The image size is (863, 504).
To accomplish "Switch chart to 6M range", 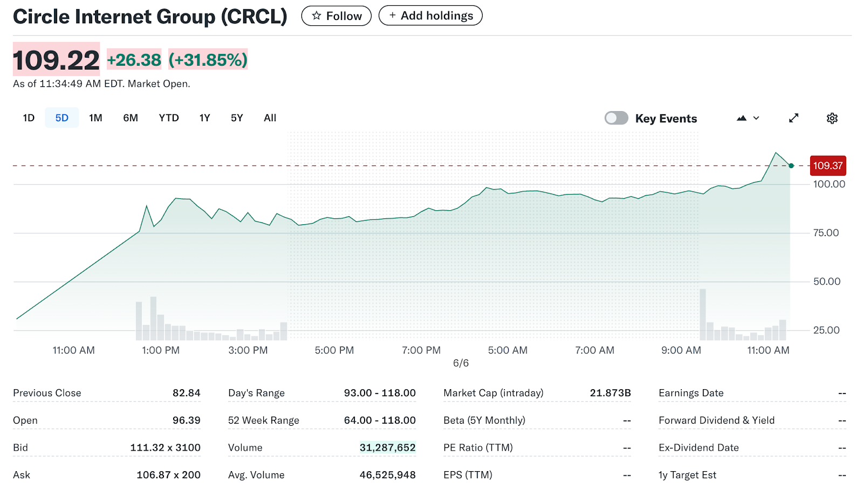I will click(x=131, y=118).
